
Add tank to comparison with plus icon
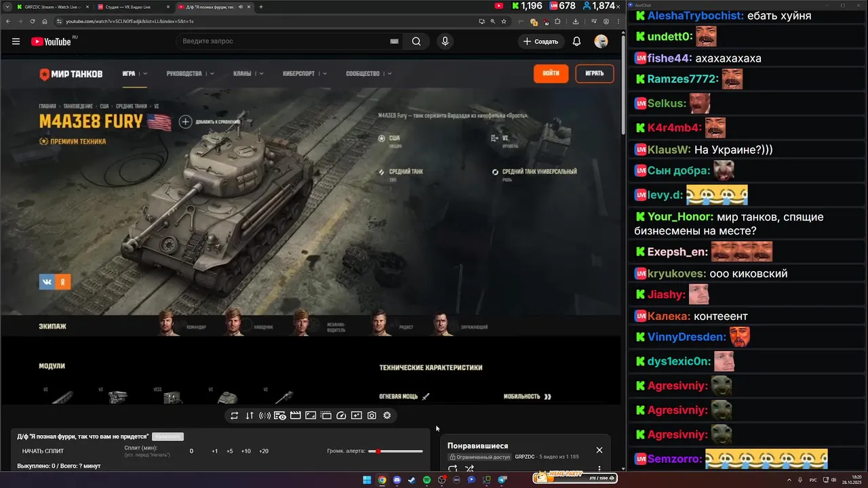point(185,122)
